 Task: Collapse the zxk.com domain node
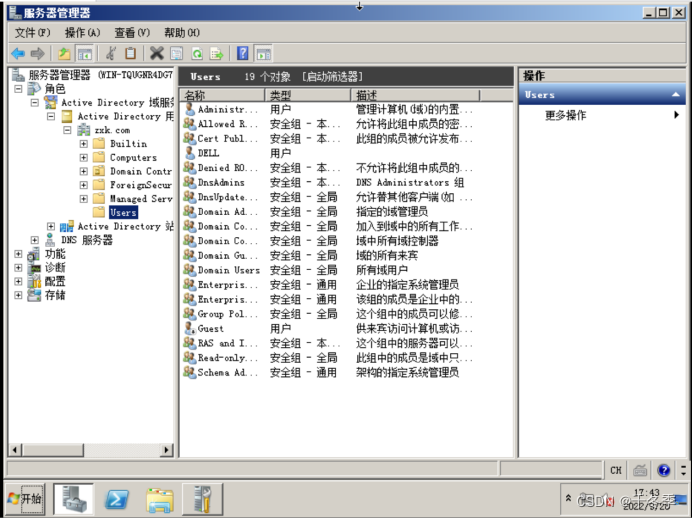[67, 130]
